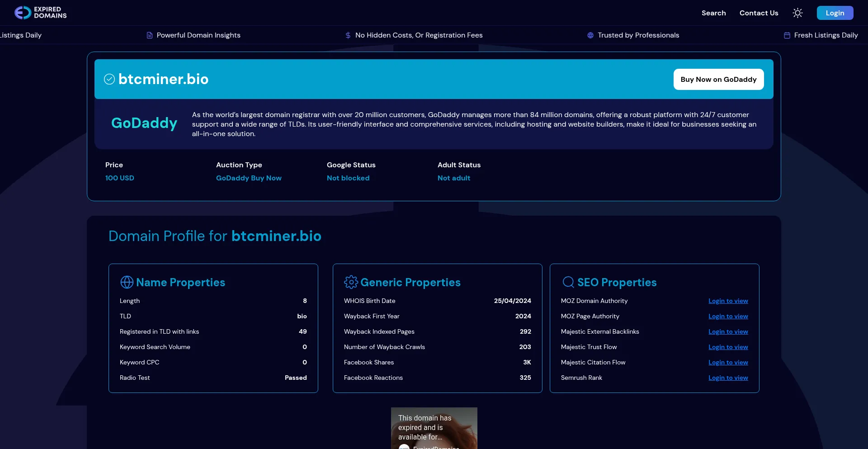This screenshot has width=868, height=449.
Task: Click the Not blocked Google status
Action: (348, 178)
